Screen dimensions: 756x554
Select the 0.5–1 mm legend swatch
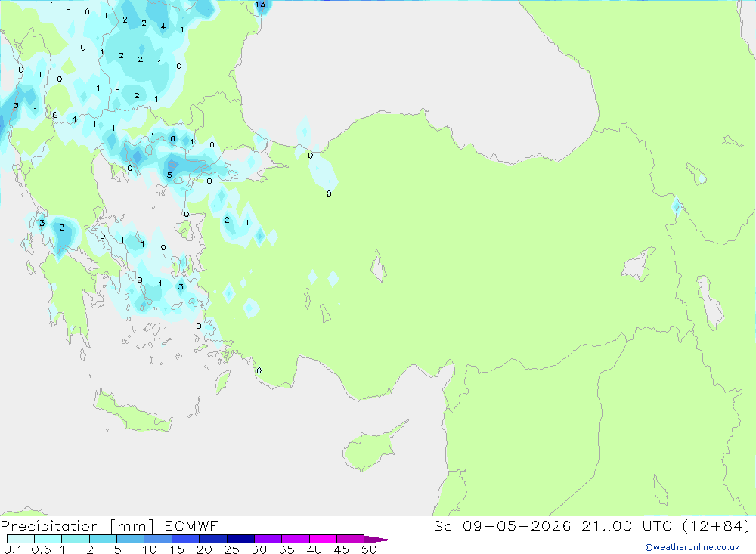tap(48, 539)
